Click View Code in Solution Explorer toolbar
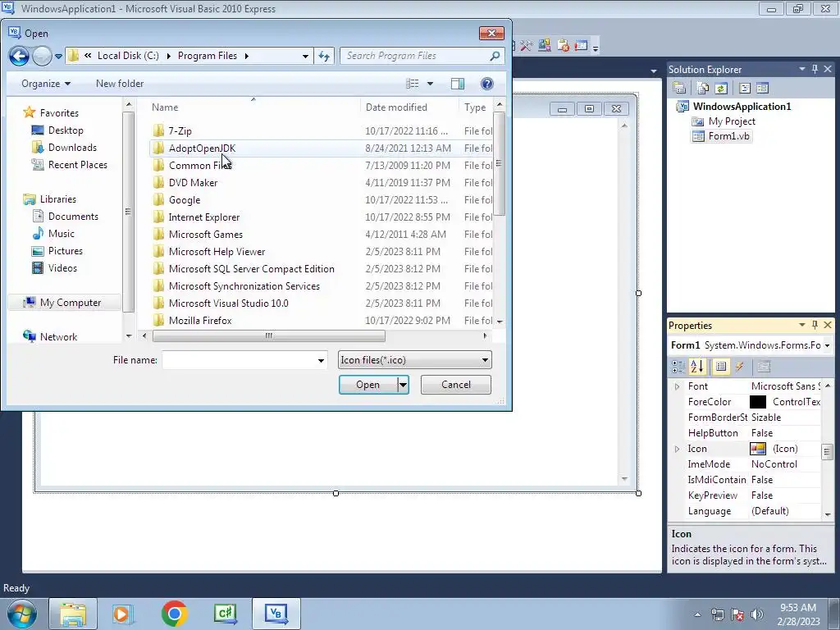840x630 pixels. (x=745, y=88)
